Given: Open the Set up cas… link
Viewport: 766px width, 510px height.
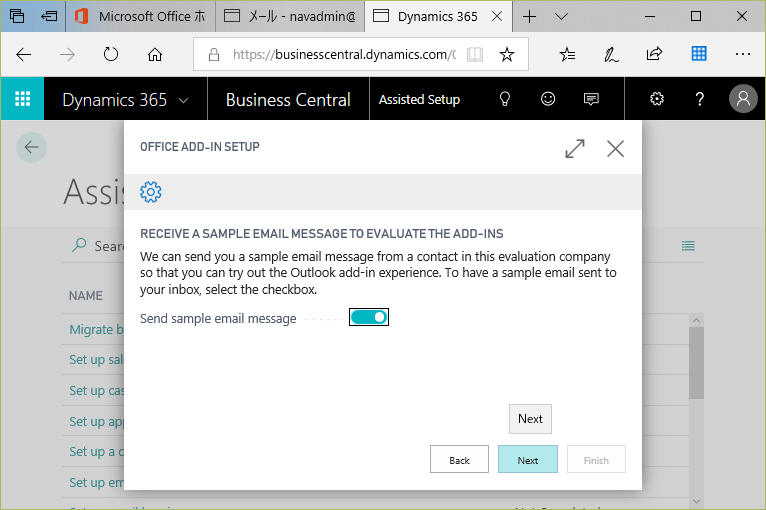Looking at the screenshot, I should click(x=96, y=390).
